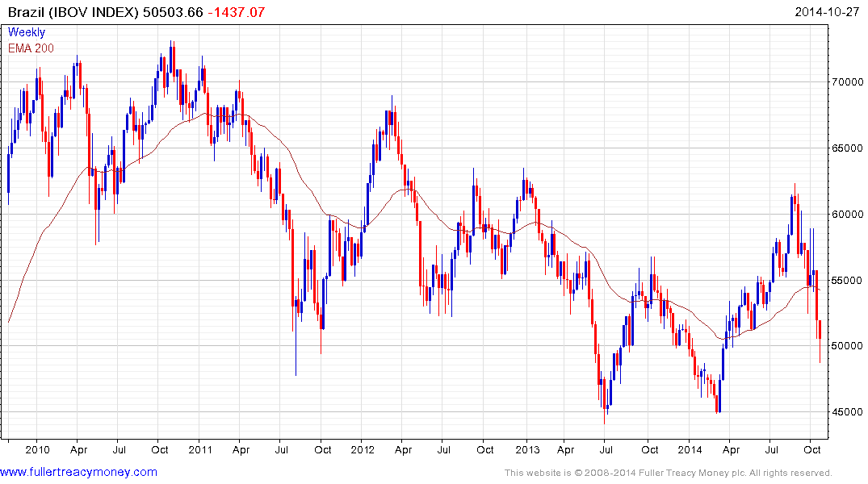Select the 65000 price axis label
The height and width of the screenshot is (484, 868).
click(x=848, y=148)
